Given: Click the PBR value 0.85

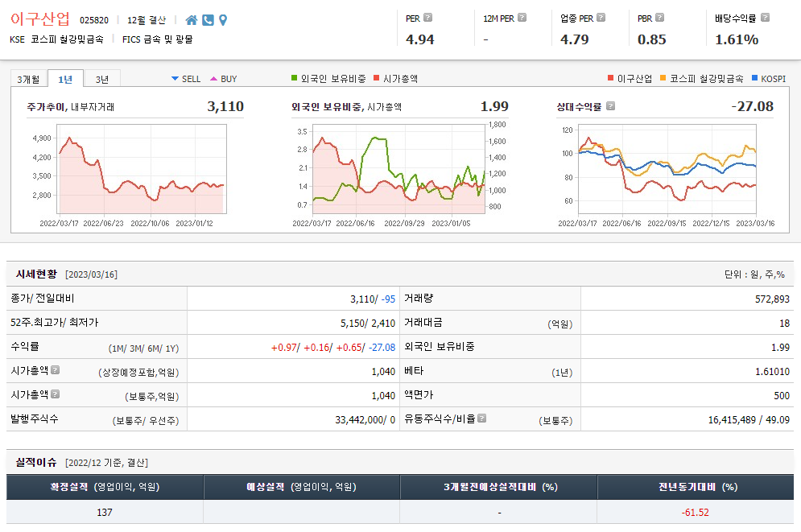Looking at the screenshot, I should point(652,39).
